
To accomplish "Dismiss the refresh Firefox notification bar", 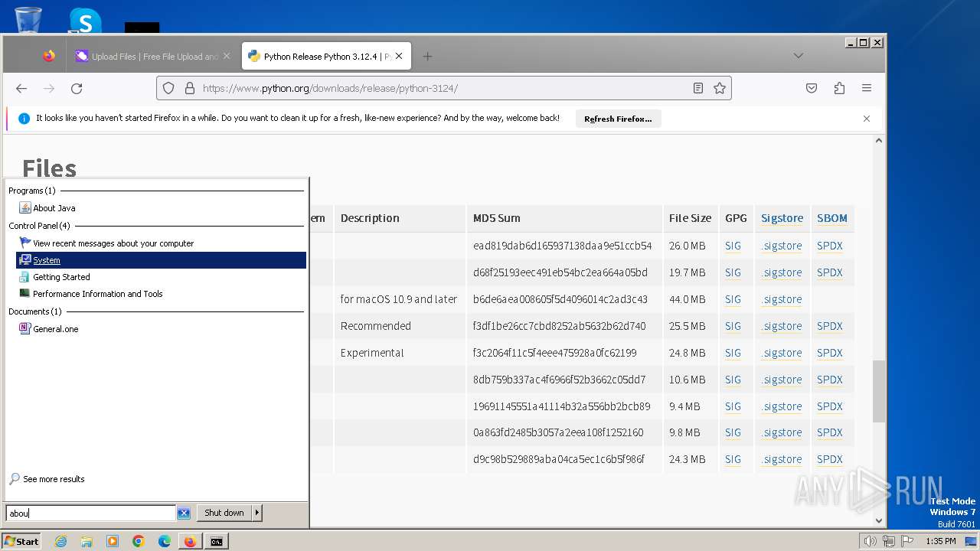I will point(867,119).
